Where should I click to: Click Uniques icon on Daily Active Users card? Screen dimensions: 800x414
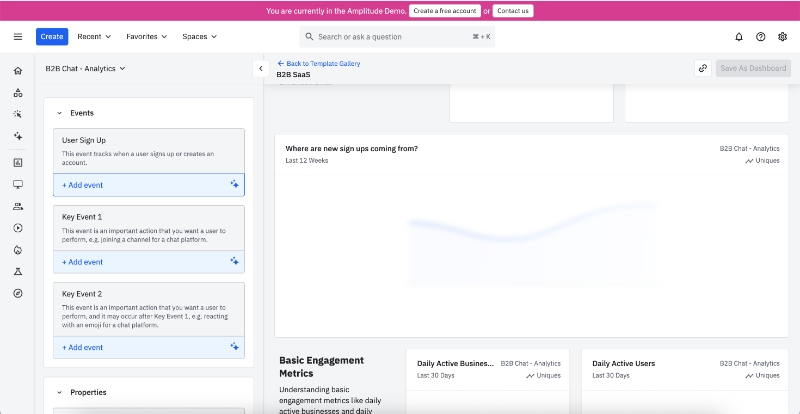click(749, 376)
